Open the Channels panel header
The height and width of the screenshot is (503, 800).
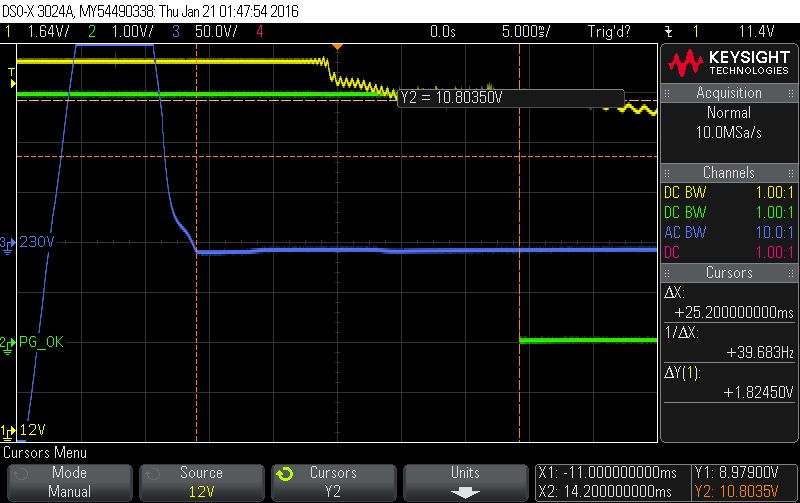pyautogui.click(x=729, y=173)
